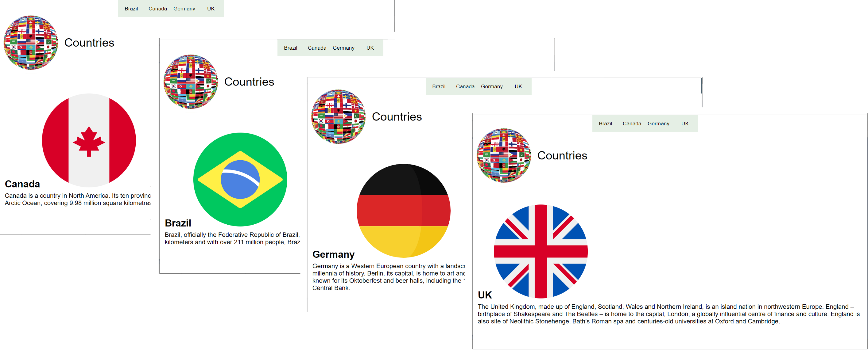This screenshot has width=868, height=350.
Task: Choose Canada in UK page nav bar
Action: [631, 124]
